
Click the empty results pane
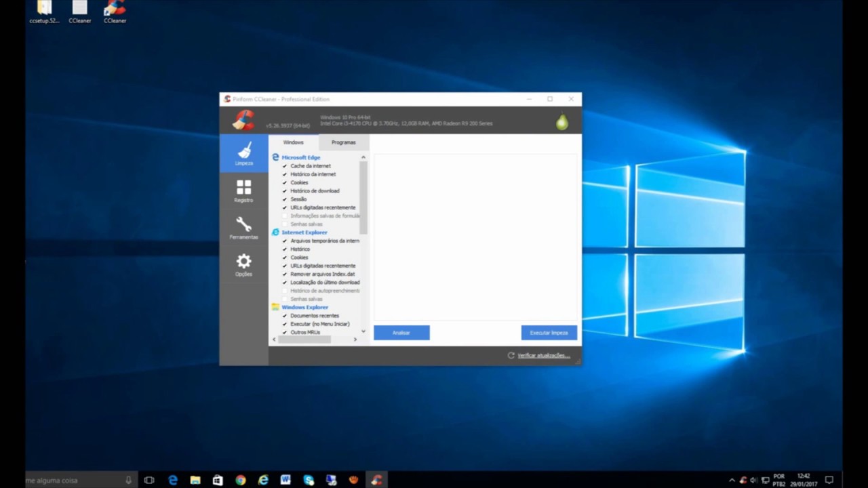coord(475,237)
